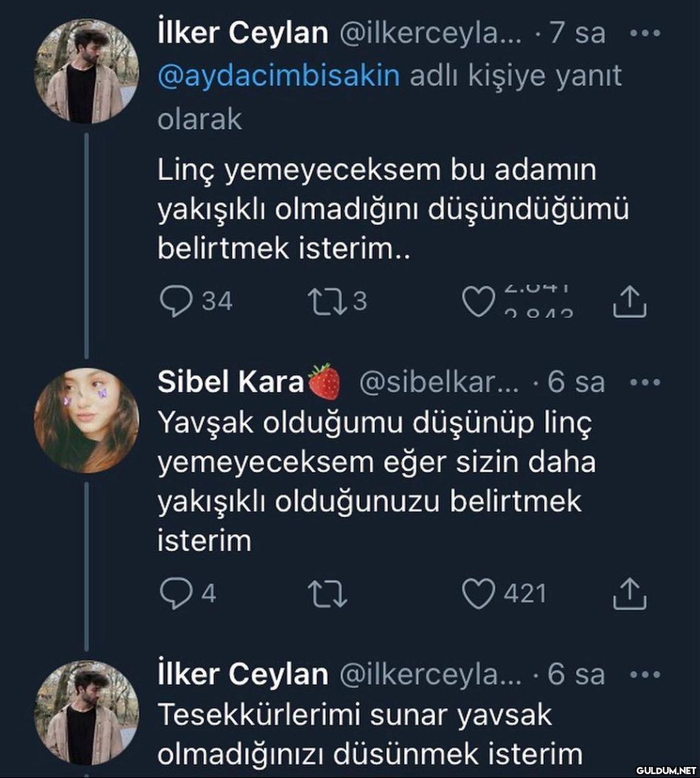Open İlker Ceylan's name on the top tweet
700x778 pixels.
coord(242,32)
